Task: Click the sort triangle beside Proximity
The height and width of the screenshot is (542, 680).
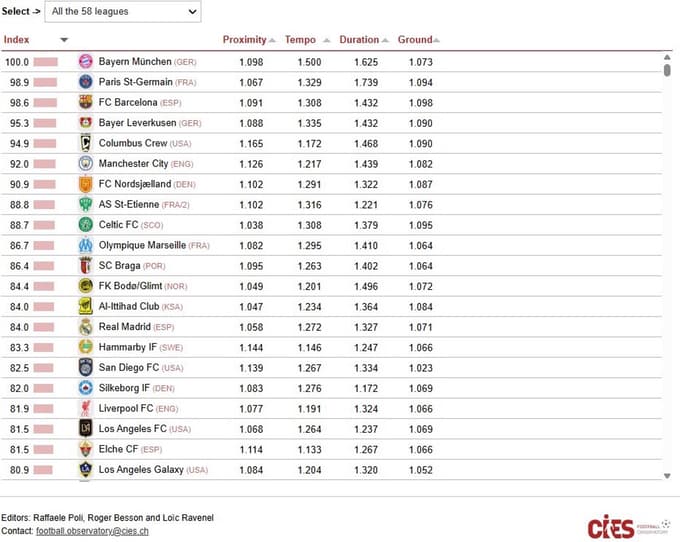Action: point(273,41)
